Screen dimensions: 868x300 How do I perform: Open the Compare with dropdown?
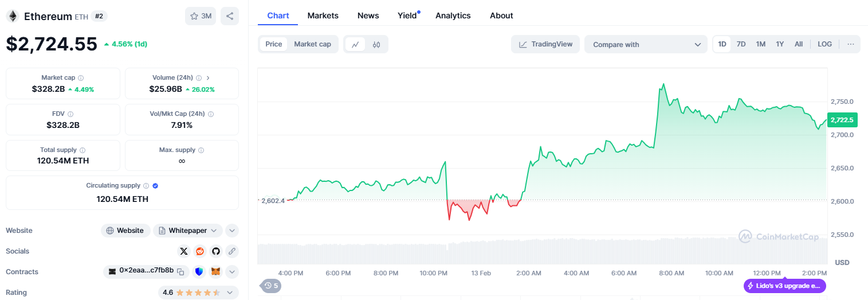click(x=646, y=44)
